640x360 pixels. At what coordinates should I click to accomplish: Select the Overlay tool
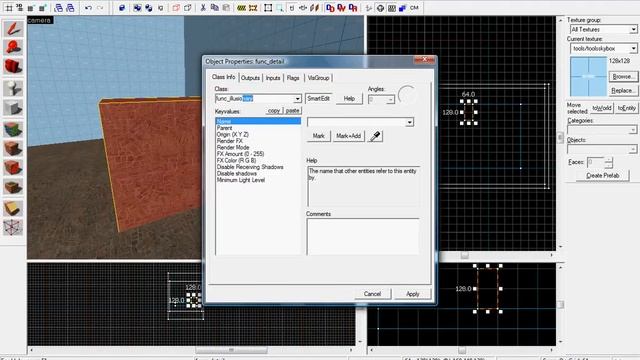pos(13,187)
